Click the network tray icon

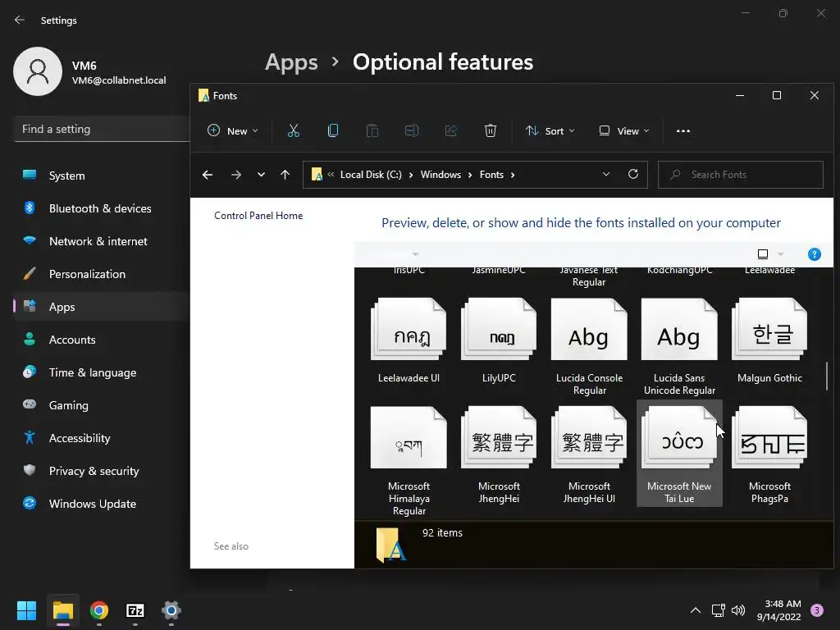[718, 610]
